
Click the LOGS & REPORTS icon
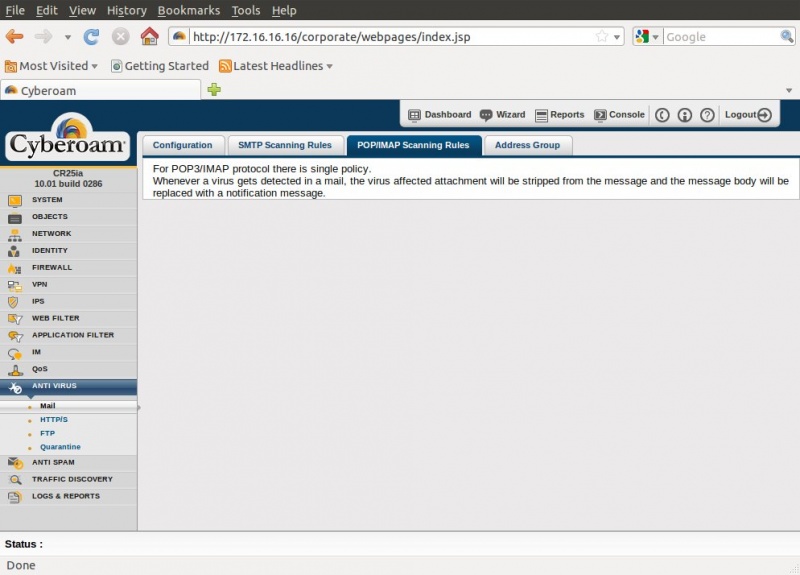[14, 497]
